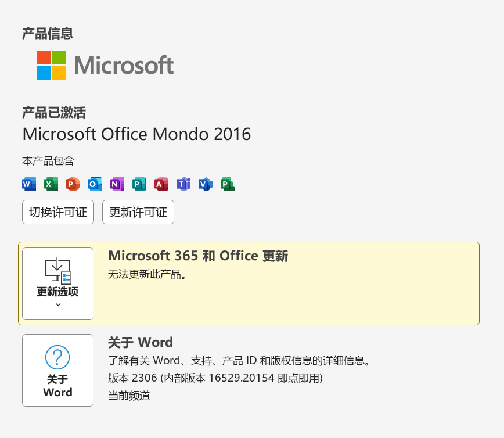Expand the 更新选项 dropdown
Image resolution: width=504 pixels, height=438 pixels.
pyautogui.click(x=57, y=283)
